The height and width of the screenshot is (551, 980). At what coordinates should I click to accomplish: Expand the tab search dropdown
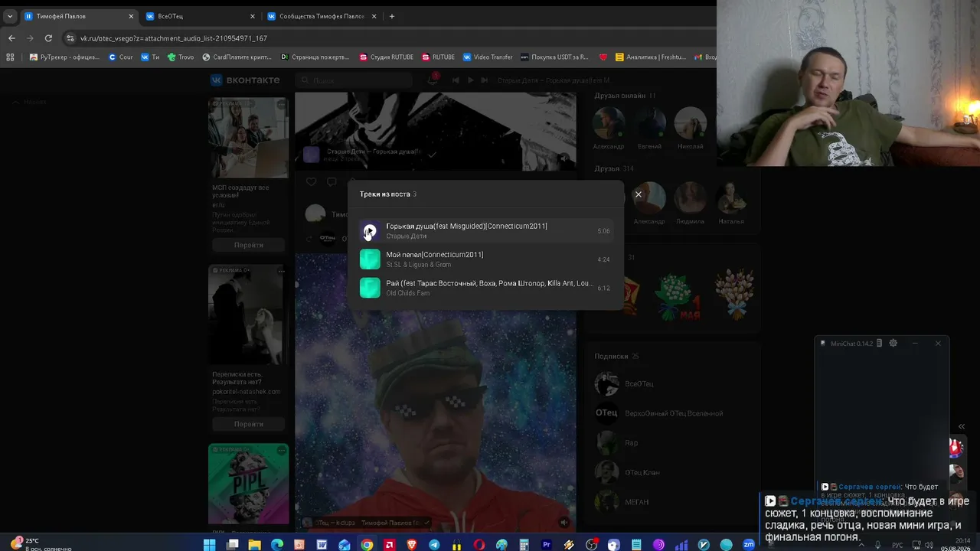click(10, 16)
